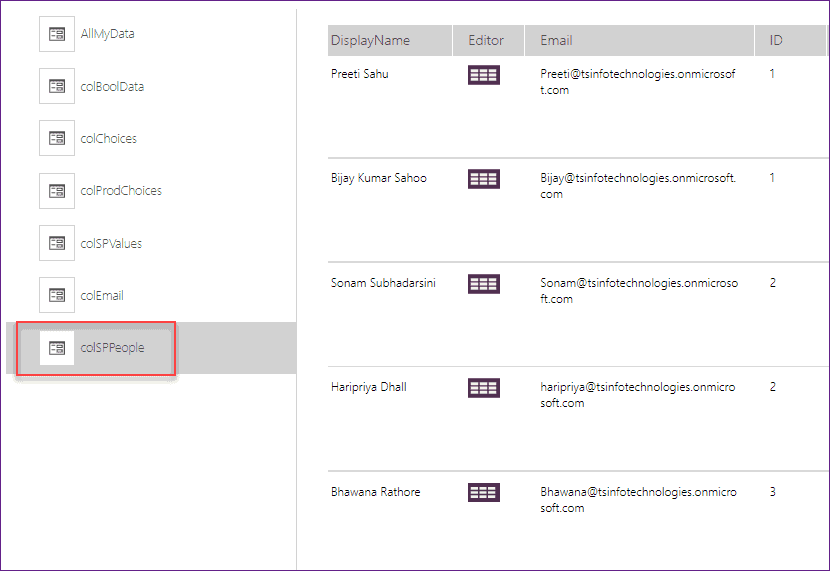
Task: Select the colChoices collection label
Action: pyautogui.click(x=109, y=139)
